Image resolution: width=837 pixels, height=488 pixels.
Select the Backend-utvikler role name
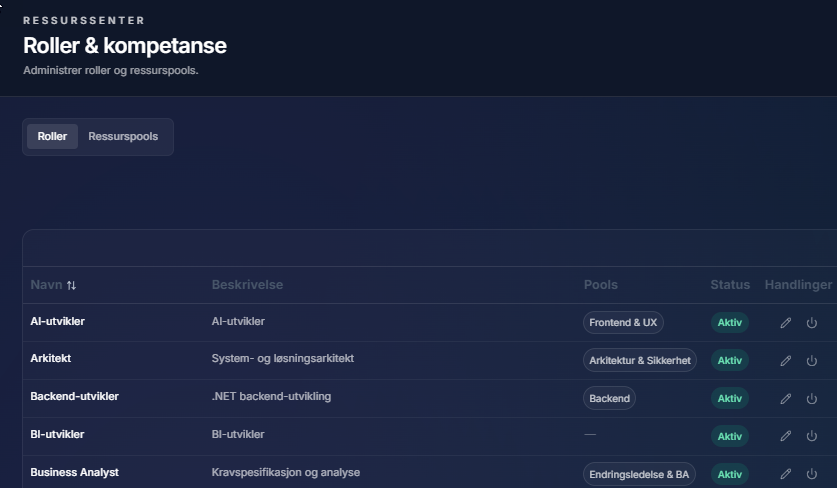click(74, 396)
